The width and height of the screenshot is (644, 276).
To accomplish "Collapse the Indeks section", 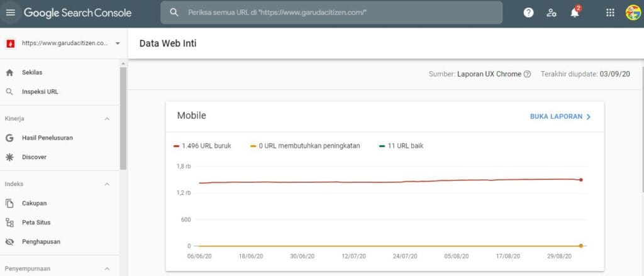I will click(x=107, y=184).
